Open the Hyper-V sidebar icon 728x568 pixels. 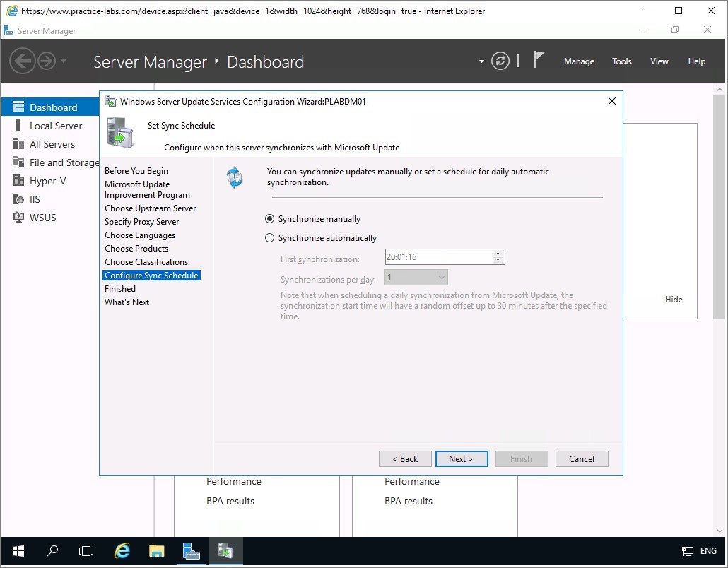(18, 181)
